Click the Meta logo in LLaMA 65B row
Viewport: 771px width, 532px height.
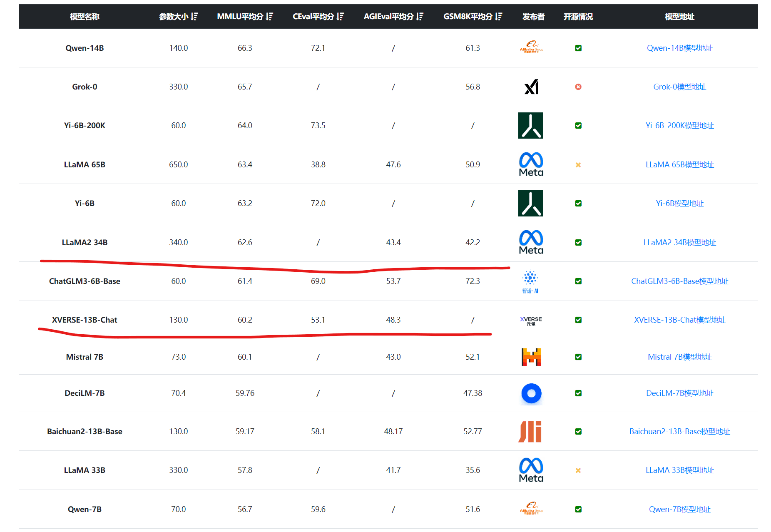tap(531, 164)
